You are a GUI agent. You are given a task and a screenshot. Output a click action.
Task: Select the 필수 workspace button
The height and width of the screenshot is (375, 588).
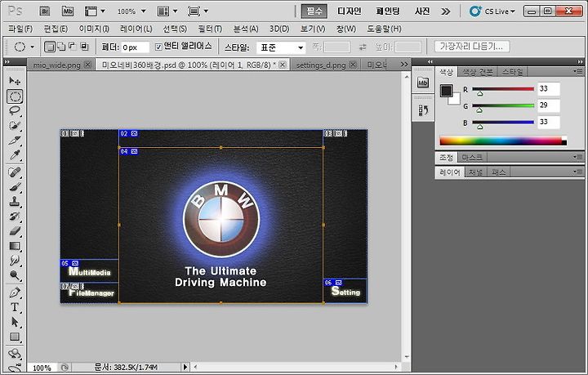(x=314, y=11)
